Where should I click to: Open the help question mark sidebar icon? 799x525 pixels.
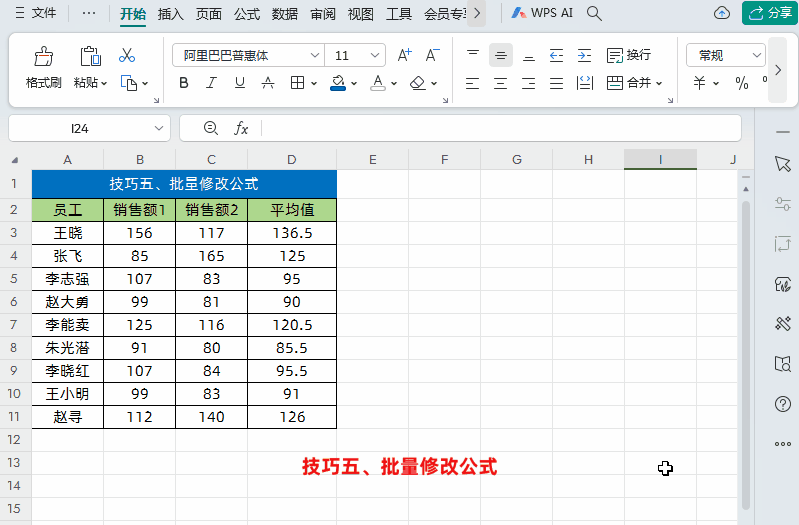[x=783, y=404]
